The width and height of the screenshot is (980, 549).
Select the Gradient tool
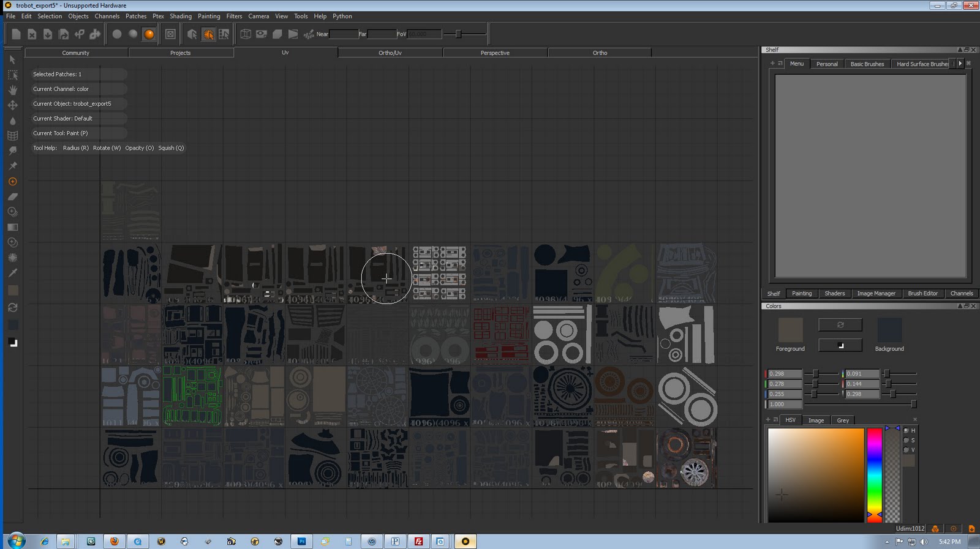point(12,227)
